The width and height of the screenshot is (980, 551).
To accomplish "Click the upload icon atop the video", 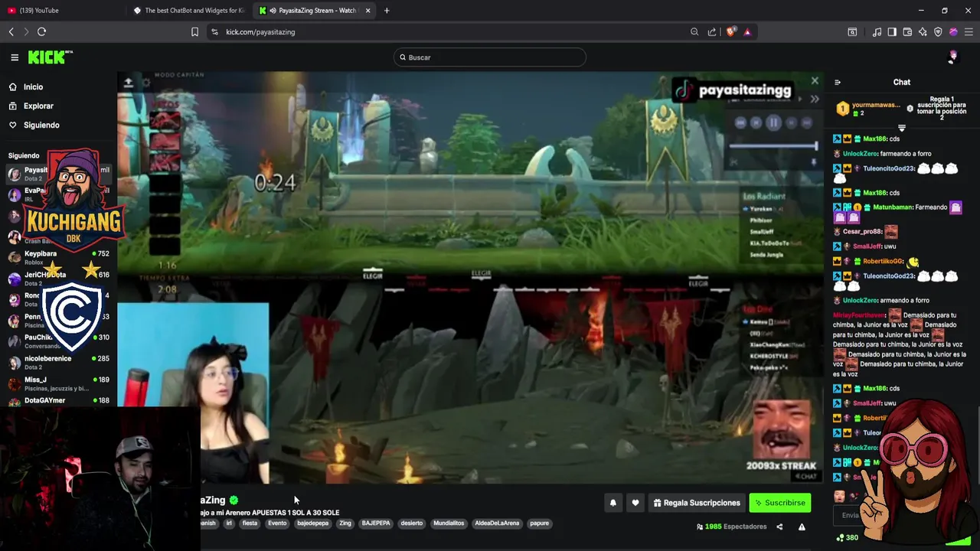I will tap(128, 83).
